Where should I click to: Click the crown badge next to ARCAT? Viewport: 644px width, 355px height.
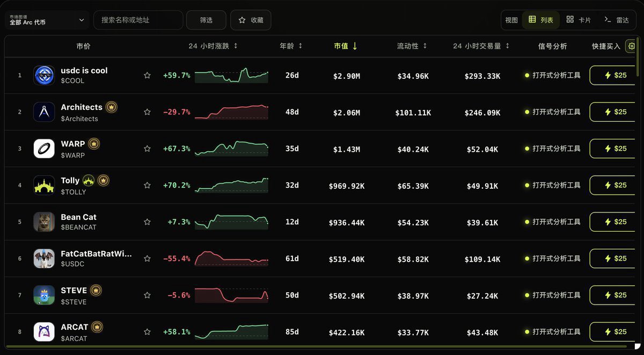97,327
